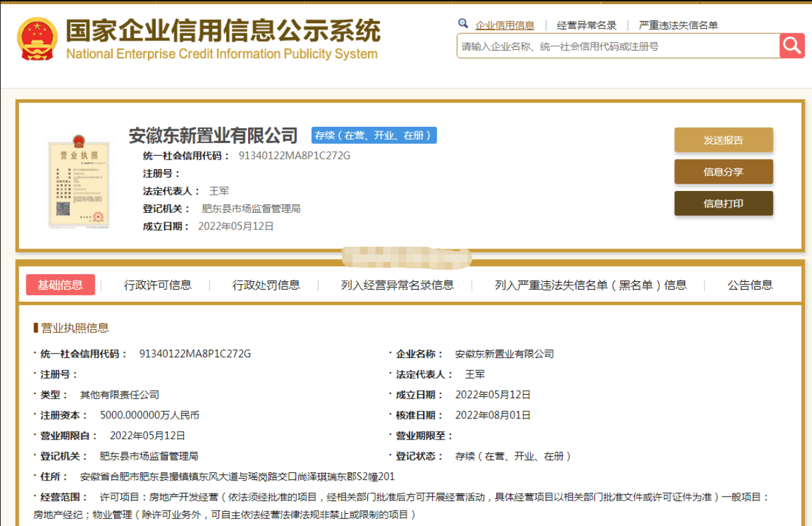The image size is (812, 526).
Task: Click the national emblem logo
Action: 37,39
